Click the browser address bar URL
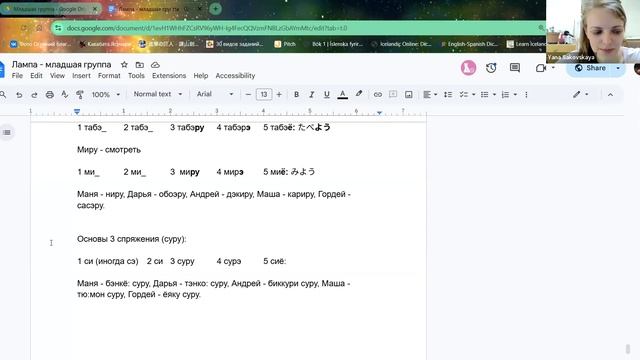The height and width of the screenshot is (360, 640). coord(207,28)
